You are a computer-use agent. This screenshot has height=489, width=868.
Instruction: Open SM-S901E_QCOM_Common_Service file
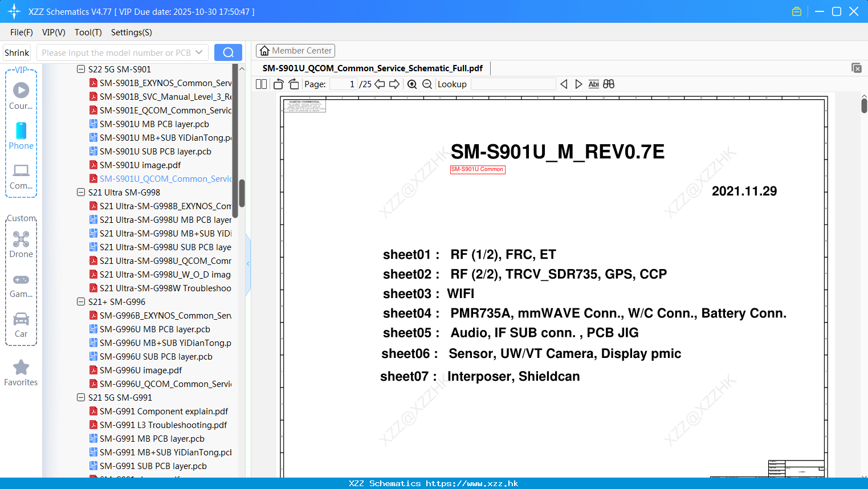160,110
